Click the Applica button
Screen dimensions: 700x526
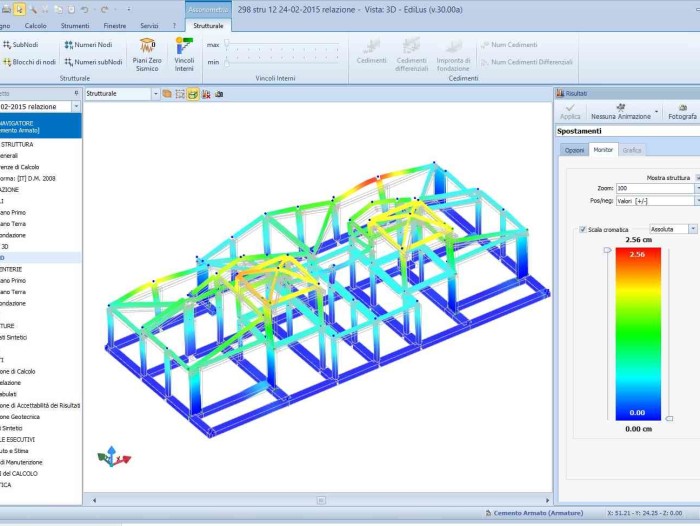pos(570,110)
